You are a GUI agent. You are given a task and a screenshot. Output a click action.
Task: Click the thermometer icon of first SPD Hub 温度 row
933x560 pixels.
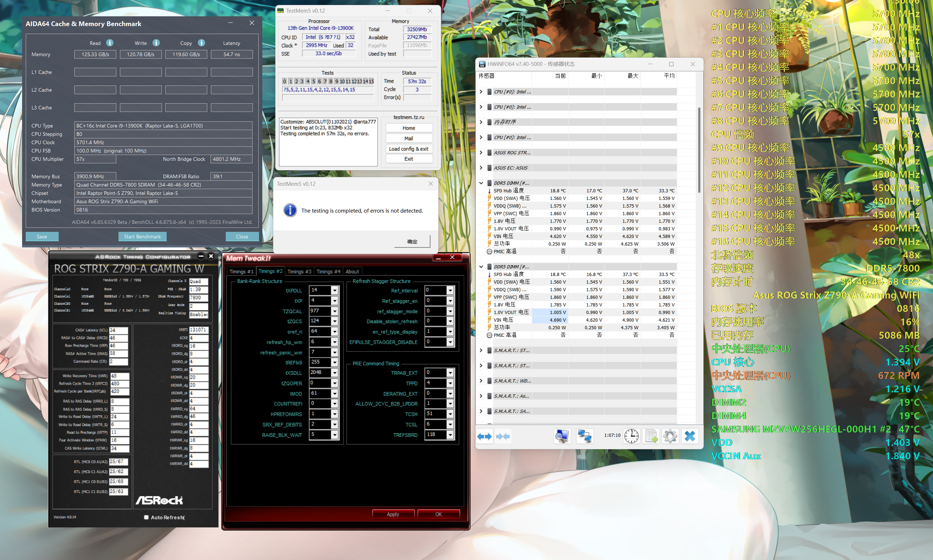pos(489,191)
